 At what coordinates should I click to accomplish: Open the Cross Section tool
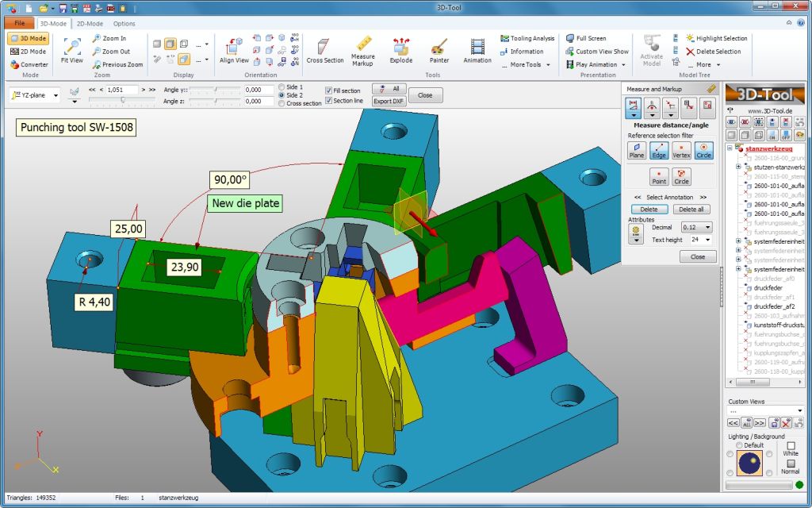tap(325, 49)
